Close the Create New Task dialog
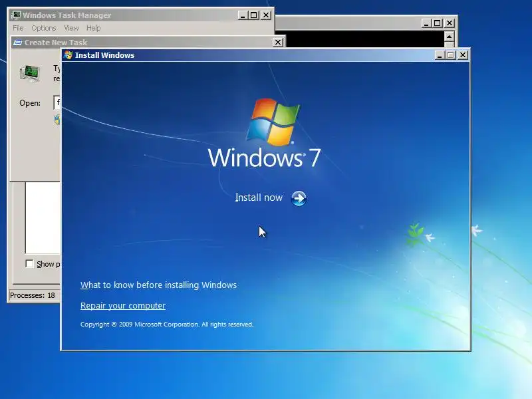Image resolution: width=532 pixels, height=399 pixels. point(278,43)
